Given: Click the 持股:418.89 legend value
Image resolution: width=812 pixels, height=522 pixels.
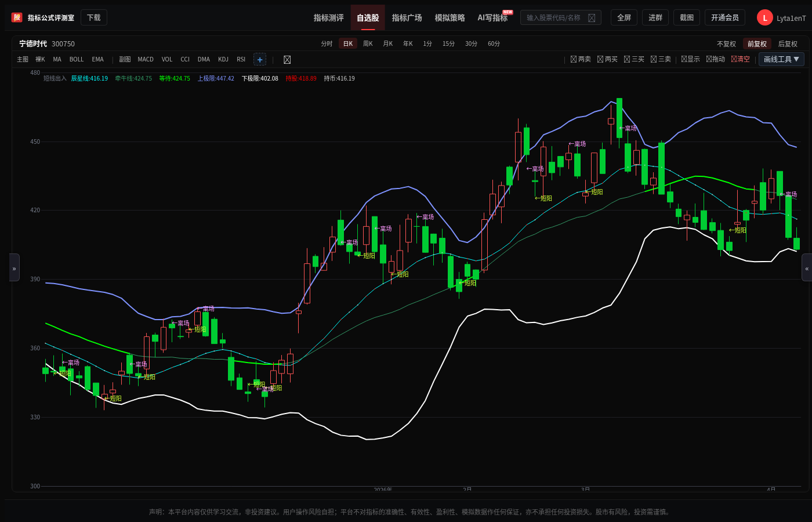Looking at the screenshot, I should click(x=301, y=79).
